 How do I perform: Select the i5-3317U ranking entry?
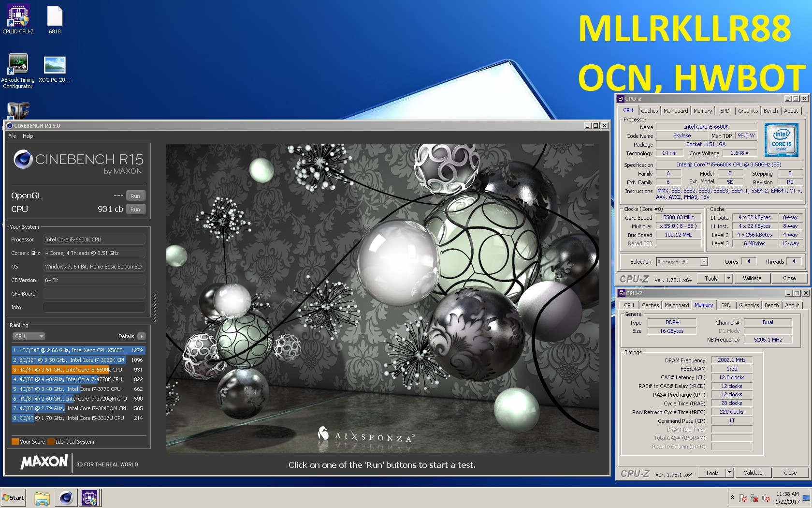[x=78, y=418]
